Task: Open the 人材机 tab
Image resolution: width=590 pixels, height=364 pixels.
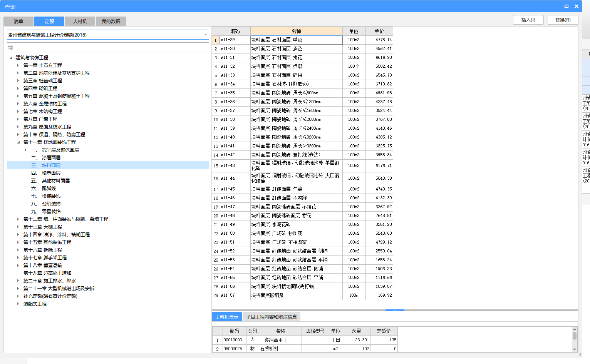Action: pos(80,22)
